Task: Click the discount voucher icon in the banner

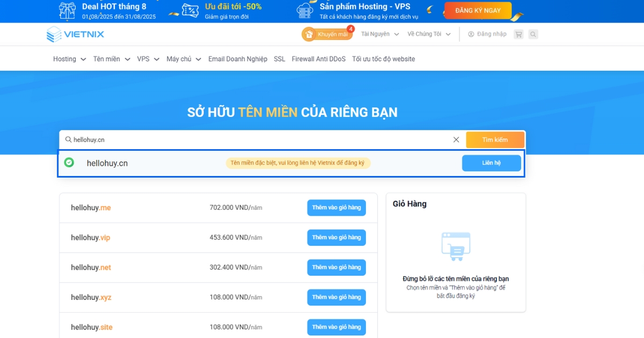Action: point(189,10)
